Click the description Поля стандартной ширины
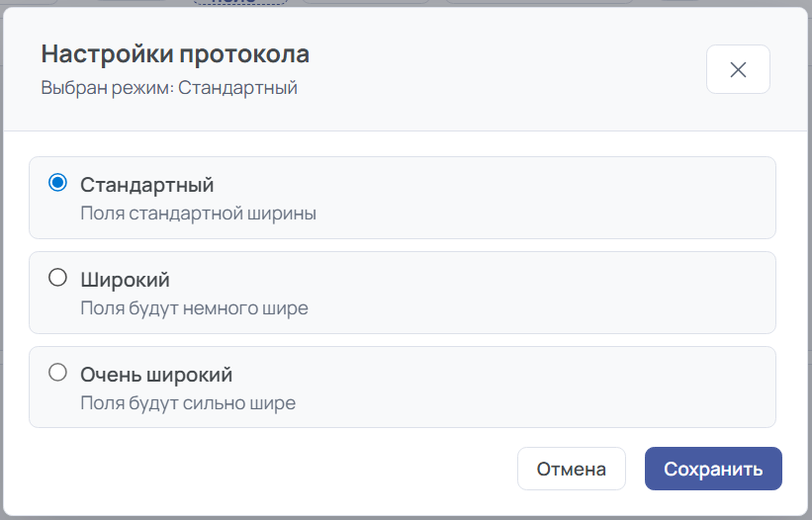812x520 pixels. [x=198, y=213]
